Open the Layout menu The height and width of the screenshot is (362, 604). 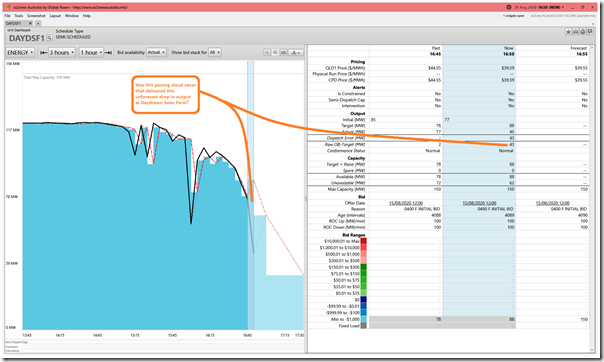(x=55, y=16)
